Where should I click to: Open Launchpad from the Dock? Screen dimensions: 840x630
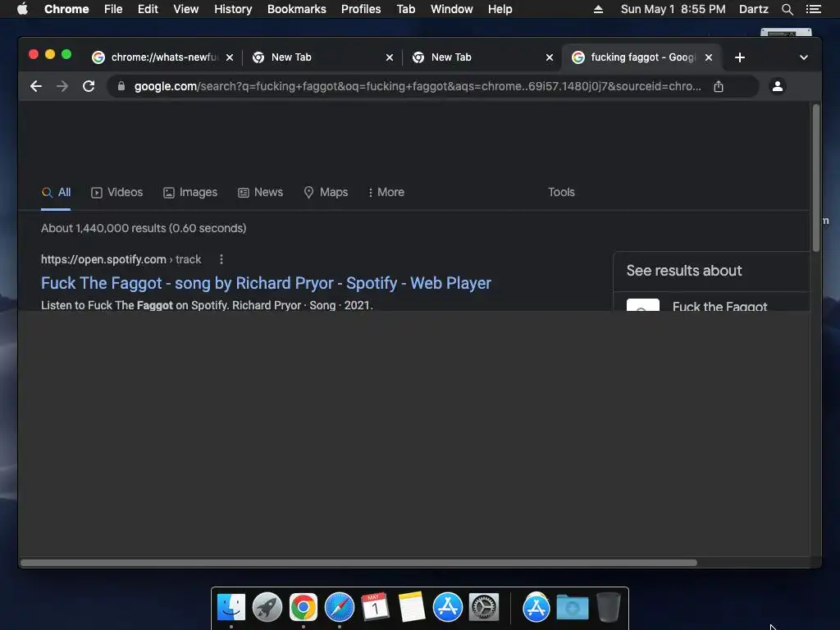267,608
